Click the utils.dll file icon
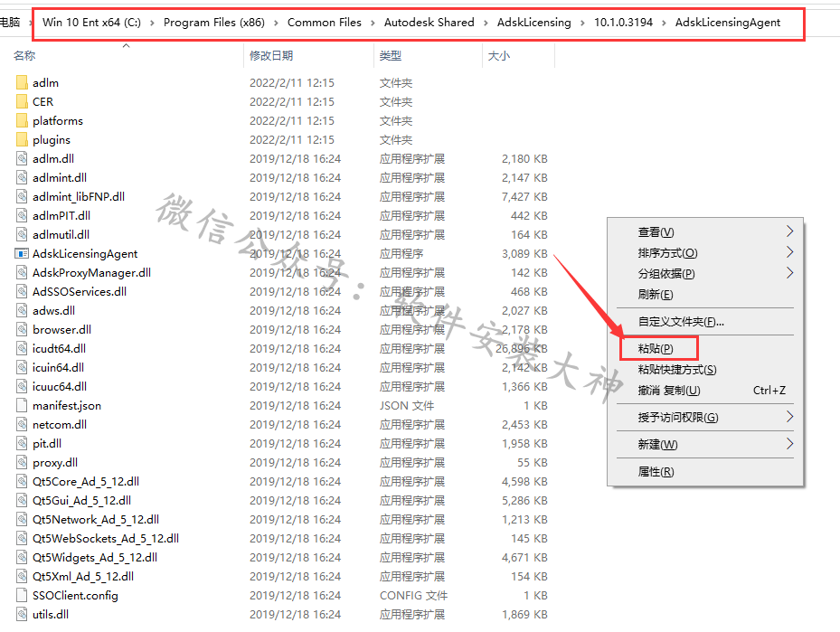The height and width of the screenshot is (632, 840). (x=22, y=614)
